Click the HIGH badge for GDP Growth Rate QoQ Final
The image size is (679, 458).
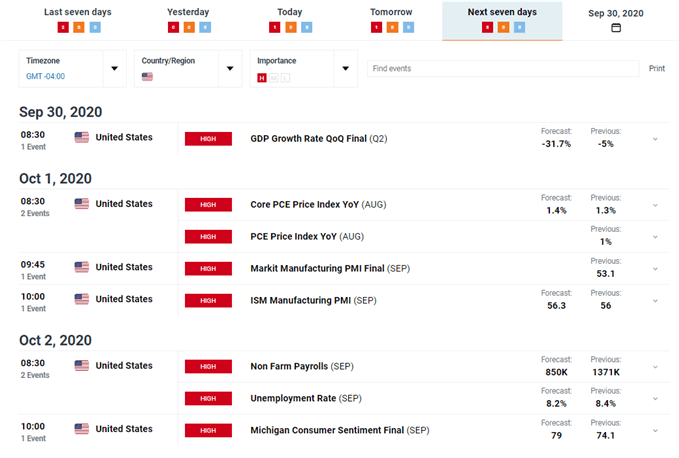click(x=208, y=139)
